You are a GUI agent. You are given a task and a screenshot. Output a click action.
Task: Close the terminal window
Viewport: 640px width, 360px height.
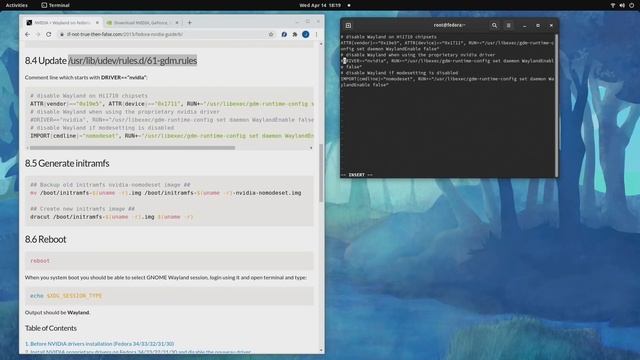[551, 25]
